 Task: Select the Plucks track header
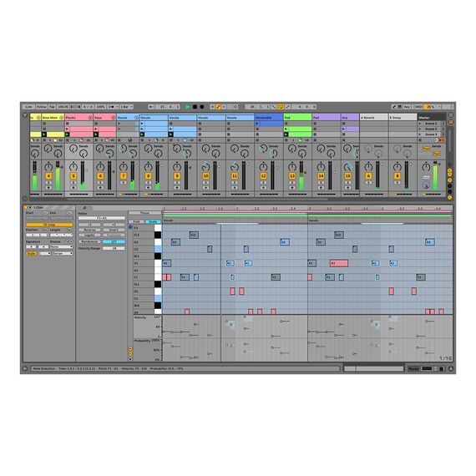pyautogui.click(x=79, y=118)
